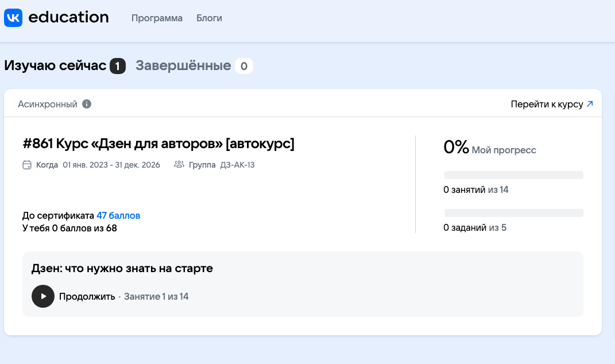Click the group name ДЗ-АК-13

pyautogui.click(x=237, y=165)
